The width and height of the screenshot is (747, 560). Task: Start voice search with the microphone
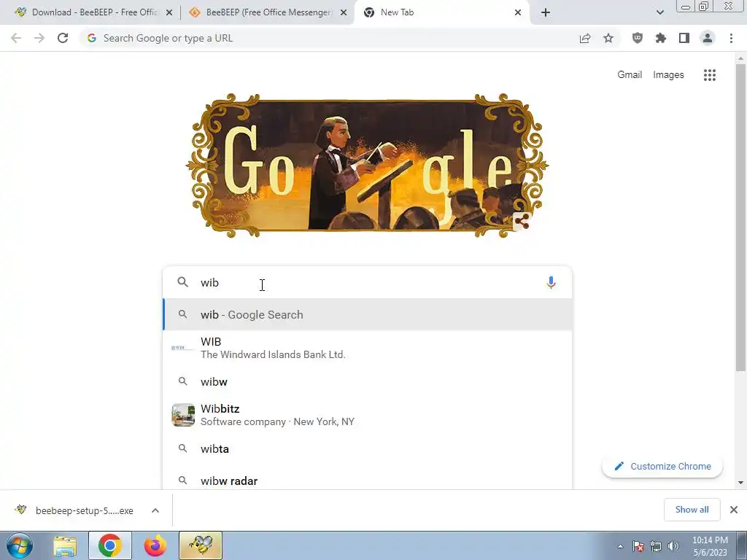tap(551, 282)
